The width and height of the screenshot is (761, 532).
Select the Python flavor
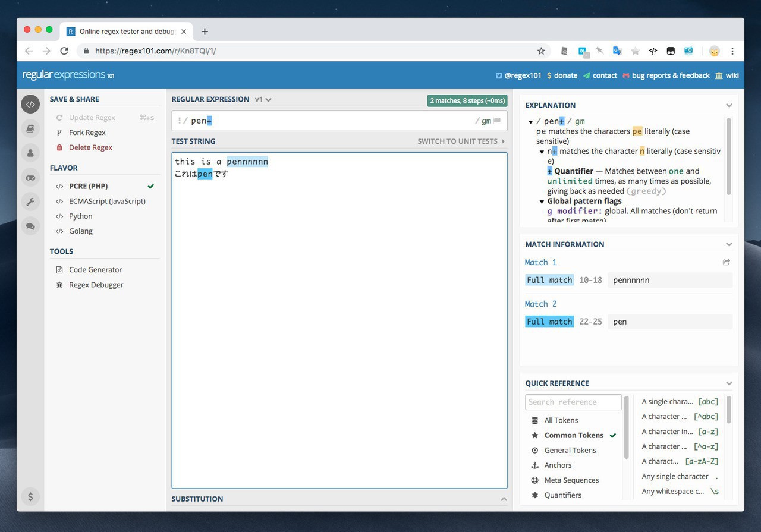pos(80,216)
